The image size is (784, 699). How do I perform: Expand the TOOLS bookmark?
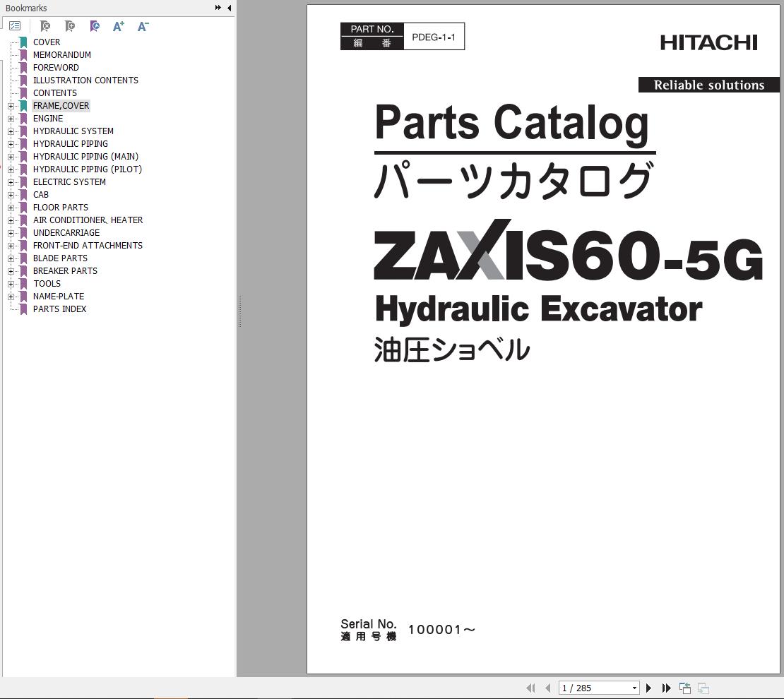[11, 284]
